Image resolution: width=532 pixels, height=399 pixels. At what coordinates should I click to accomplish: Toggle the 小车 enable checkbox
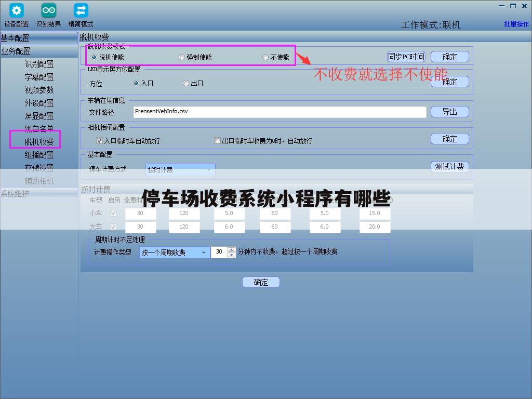point(113,213)
